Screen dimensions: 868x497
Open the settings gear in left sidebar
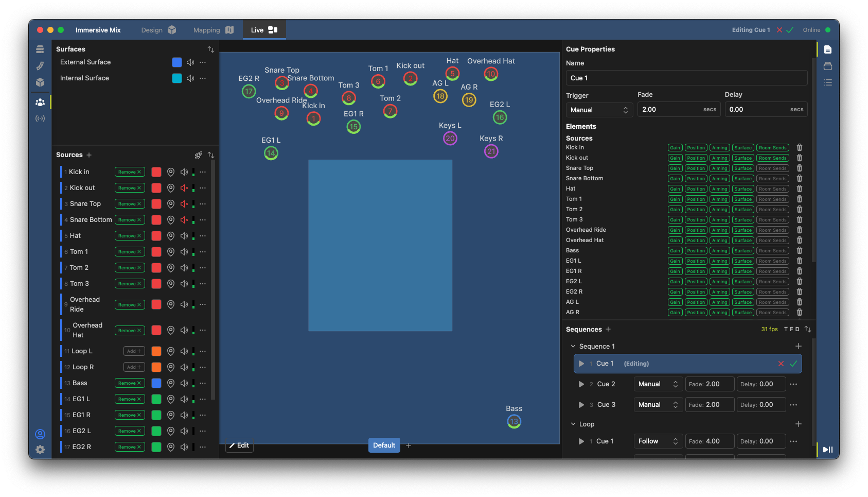(x=40, y=450)
